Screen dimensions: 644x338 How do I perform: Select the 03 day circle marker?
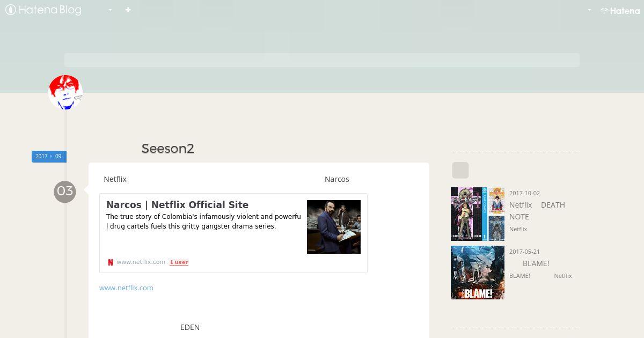65,192
